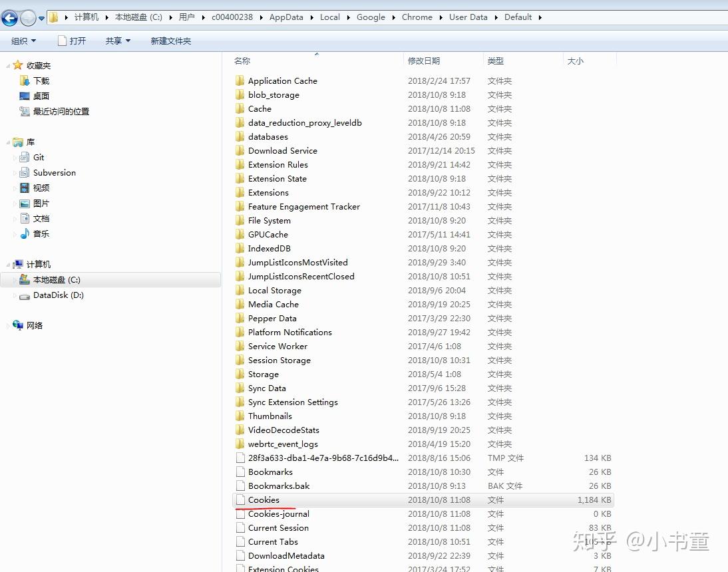This screenshot has width=728, height=572.
Task: Select the Sync Data folder icon
Action: [240, 388]
